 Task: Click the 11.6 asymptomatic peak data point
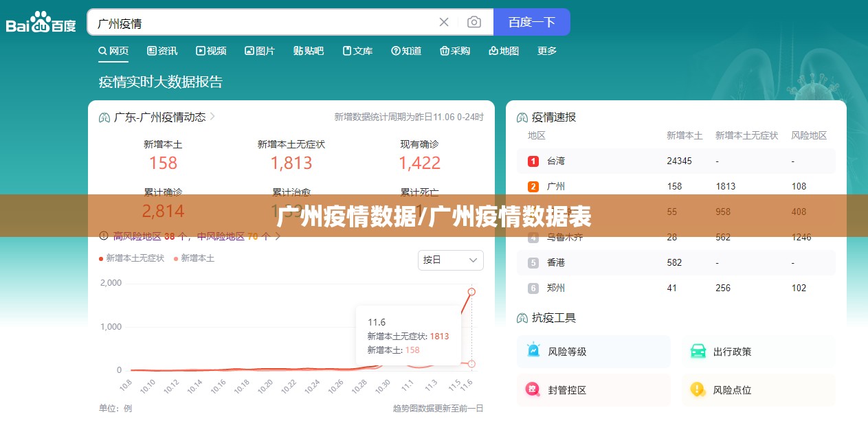(471, 291)
